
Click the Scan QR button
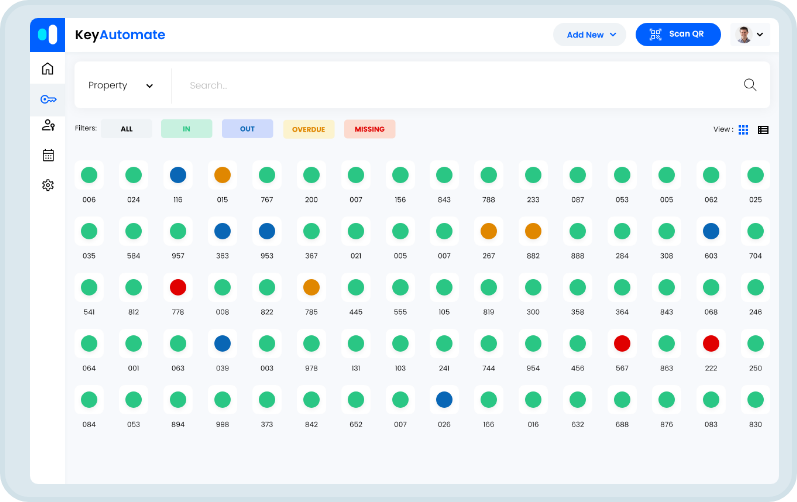pyautogui.click(x=677, y=35)
